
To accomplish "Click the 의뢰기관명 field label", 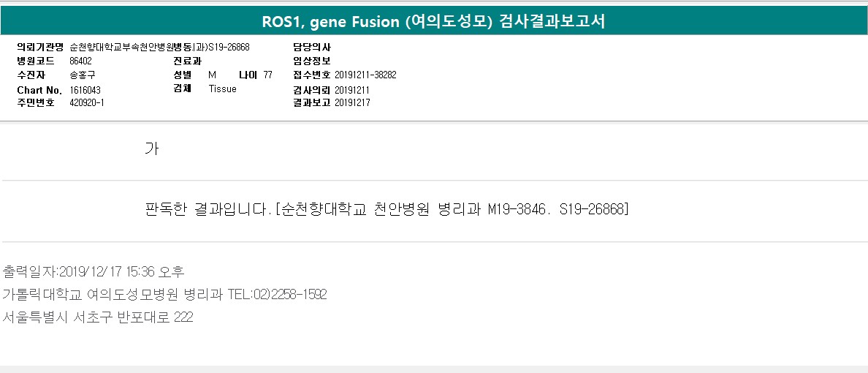I will (x=40, y=47).
